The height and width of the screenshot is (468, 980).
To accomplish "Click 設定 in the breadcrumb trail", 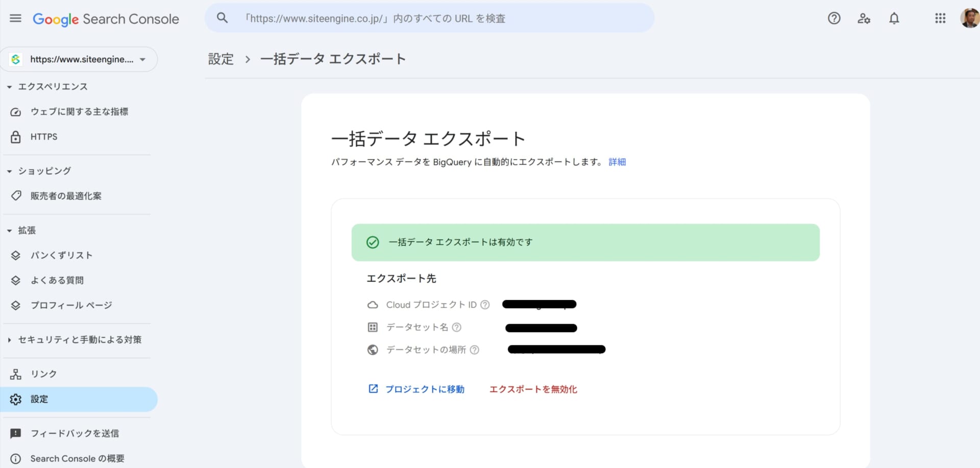I will pyautogui.click(x=220, y=59).
